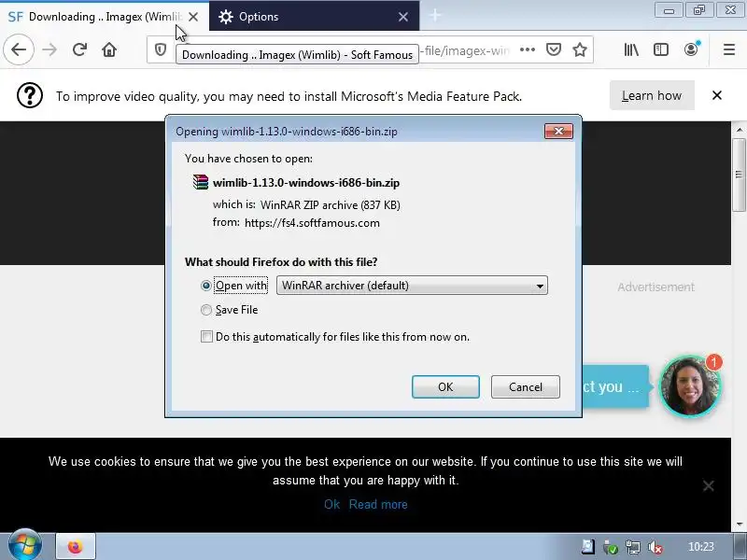This screenshot has height=560, width=747.
Task: Open the Firefox home page icon
Action: point(109,49)
